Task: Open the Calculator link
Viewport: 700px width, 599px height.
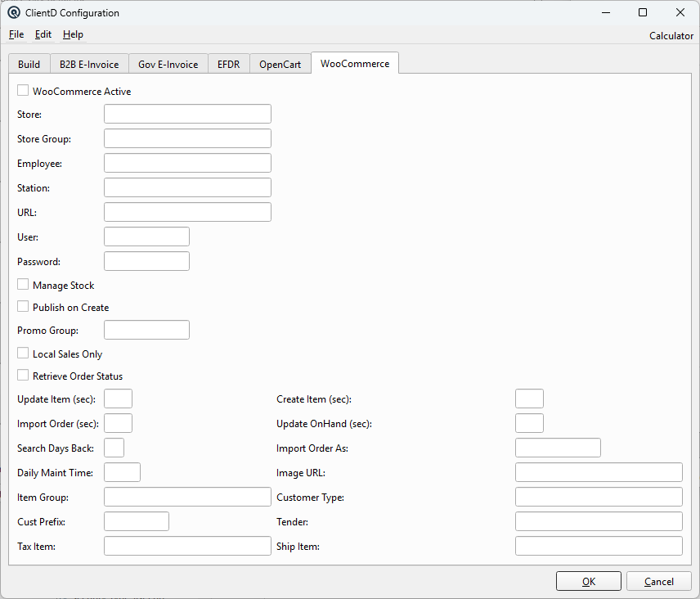Action: tap(671, 36)
